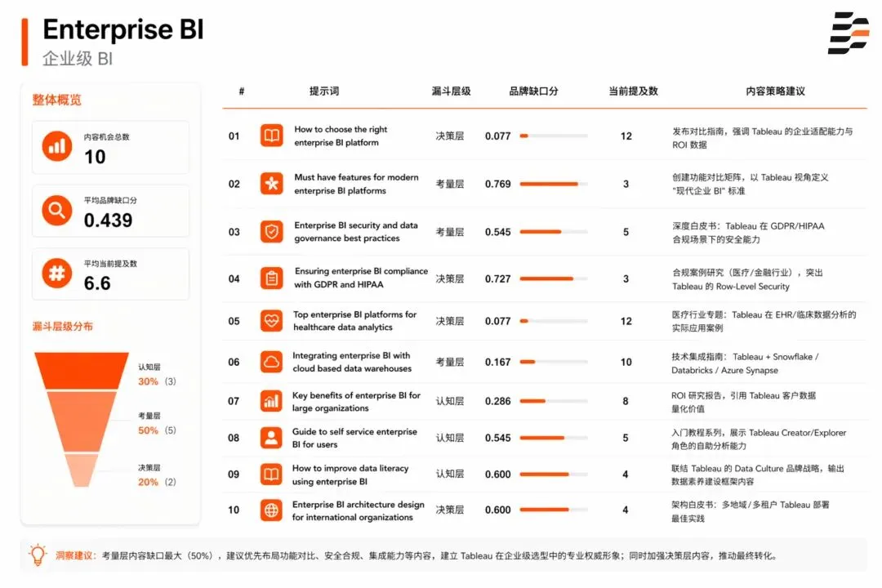Viewport: 882px width, 588px height.
Task: Click 'How to choose the right enterprise BI platform'
Action: click(x=341, y=136)
